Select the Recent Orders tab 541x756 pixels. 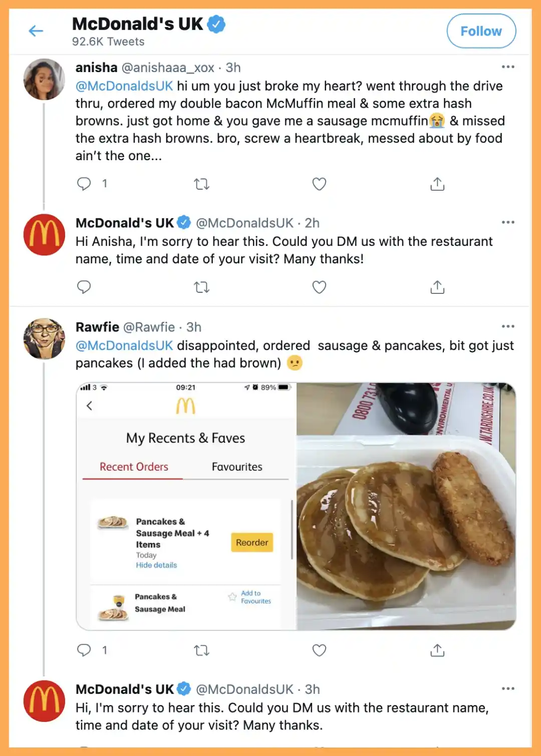point(133,467)
